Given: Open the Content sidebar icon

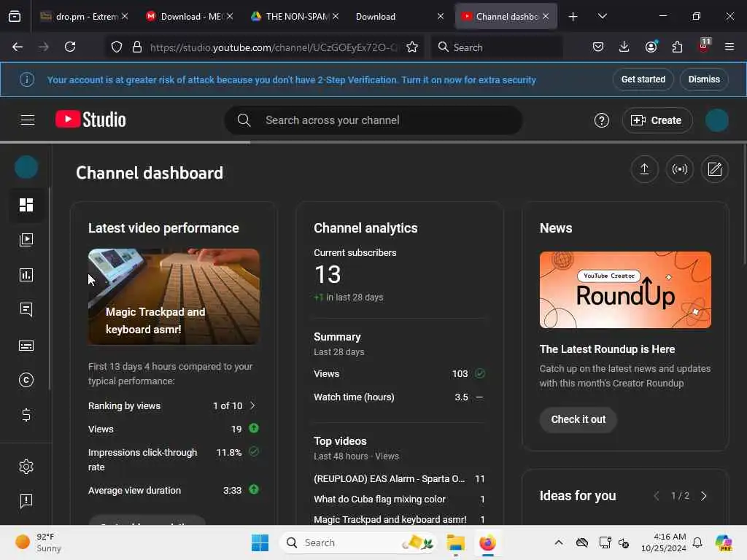Looking at the screenshot, I should (26, 239).
